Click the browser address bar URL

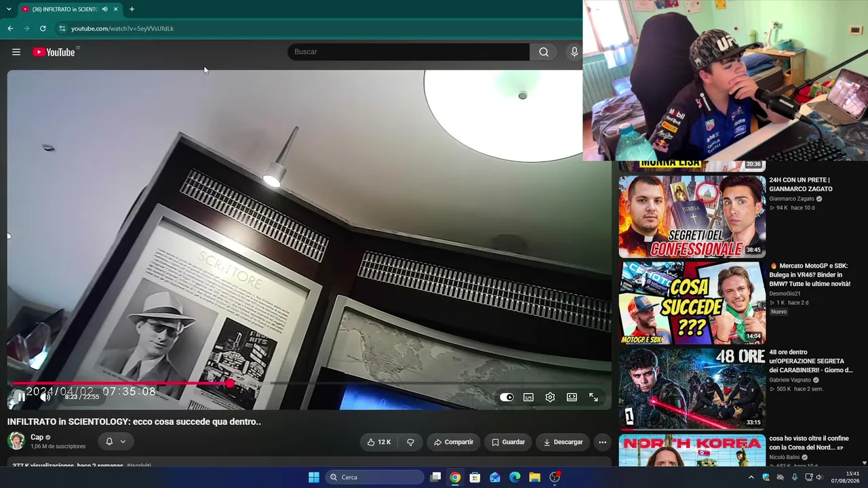(x=123, y=28)
